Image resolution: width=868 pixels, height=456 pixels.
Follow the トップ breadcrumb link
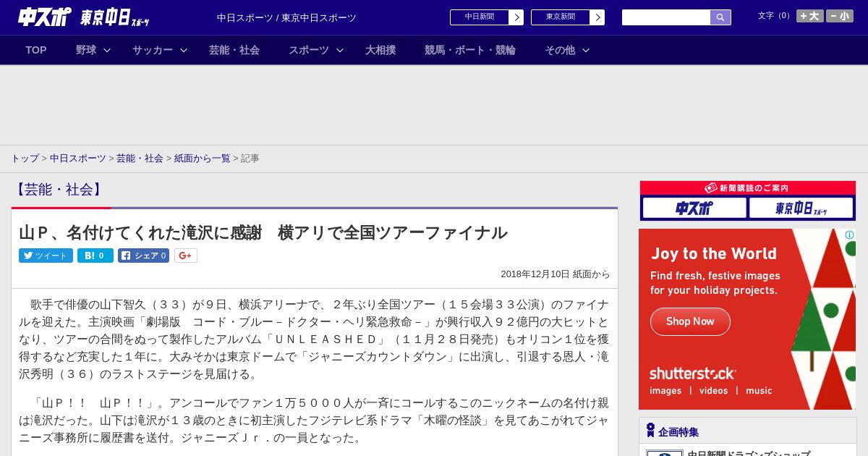[25, 159]
